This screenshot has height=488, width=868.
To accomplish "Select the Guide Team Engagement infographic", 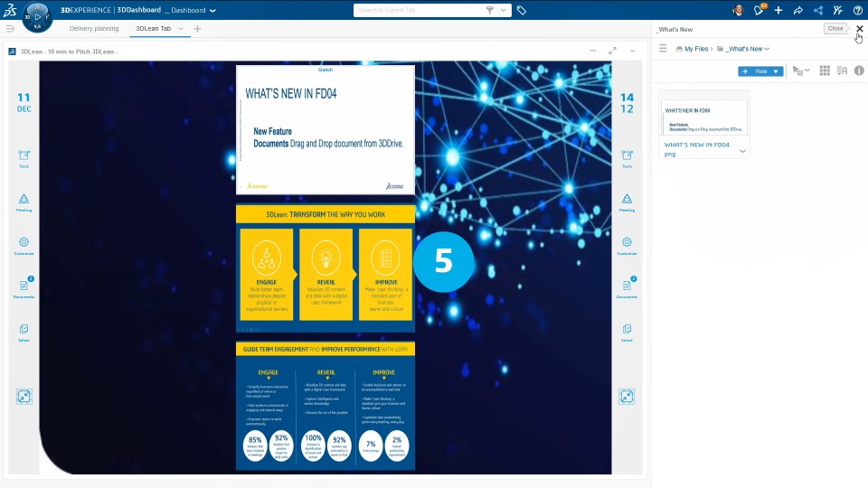I will click(325, 406).
